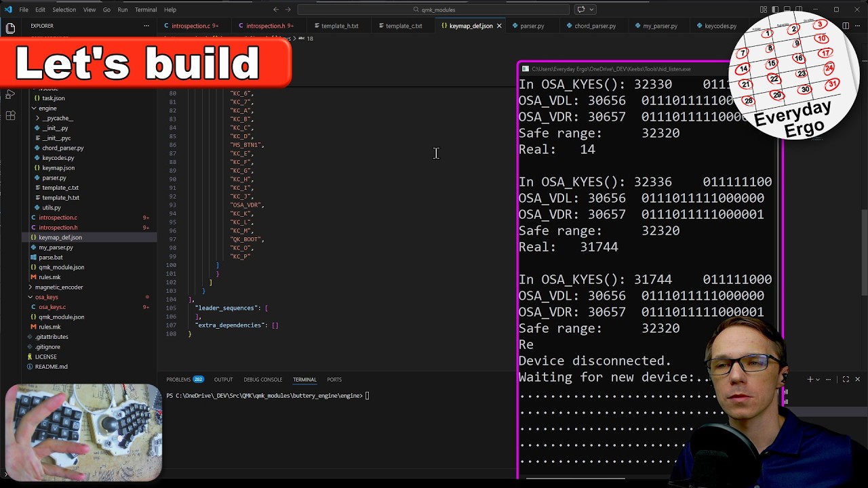Close the keymap_def.json editor tab
This screenshot has height=488, width=868.
click(x=499, y=26)
